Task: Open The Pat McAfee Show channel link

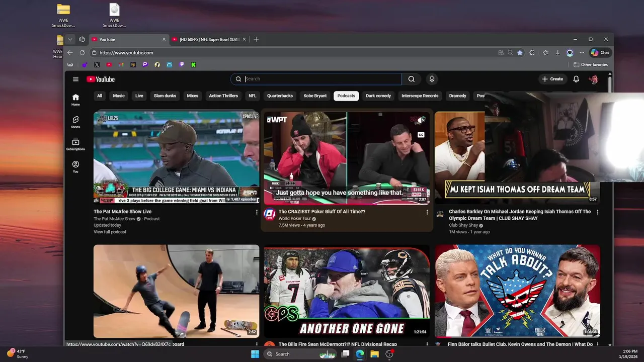Action: [x=114, y=219]
